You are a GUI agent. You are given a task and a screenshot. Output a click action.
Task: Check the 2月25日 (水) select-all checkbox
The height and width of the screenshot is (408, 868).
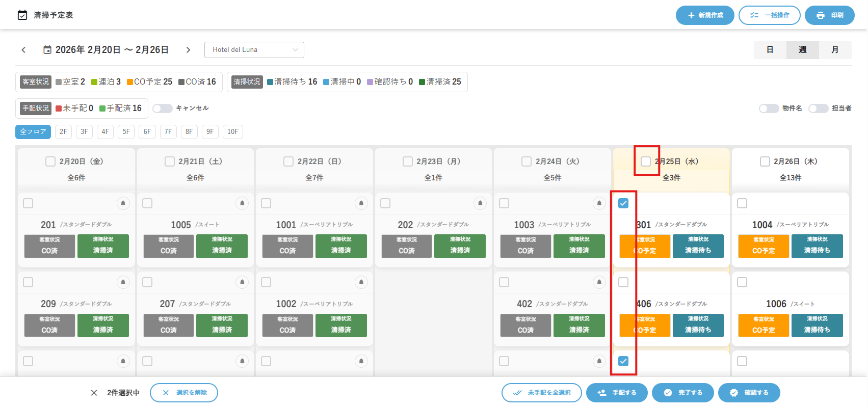click(x=646, y=161)
